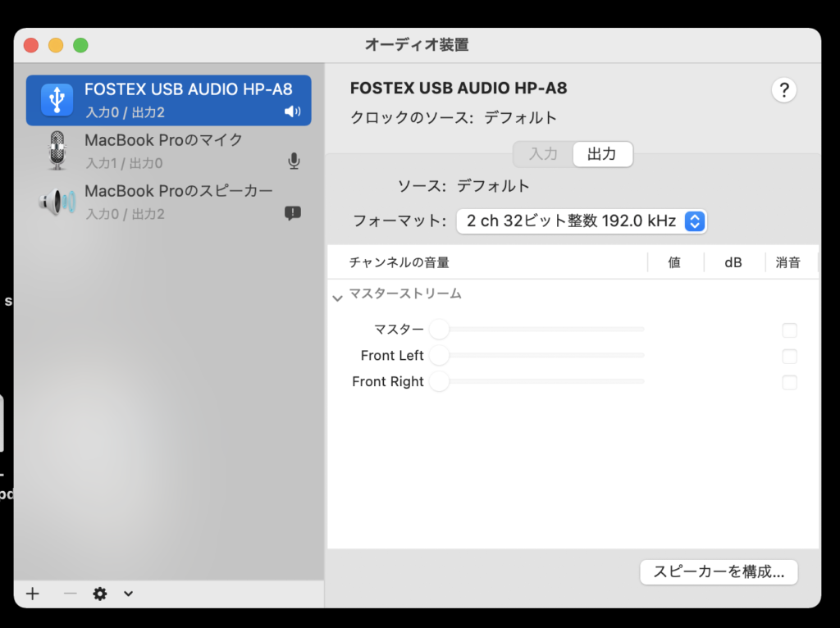The image size is (840, 628).
Task: Open the gear settings action menu
Action: 100,594
